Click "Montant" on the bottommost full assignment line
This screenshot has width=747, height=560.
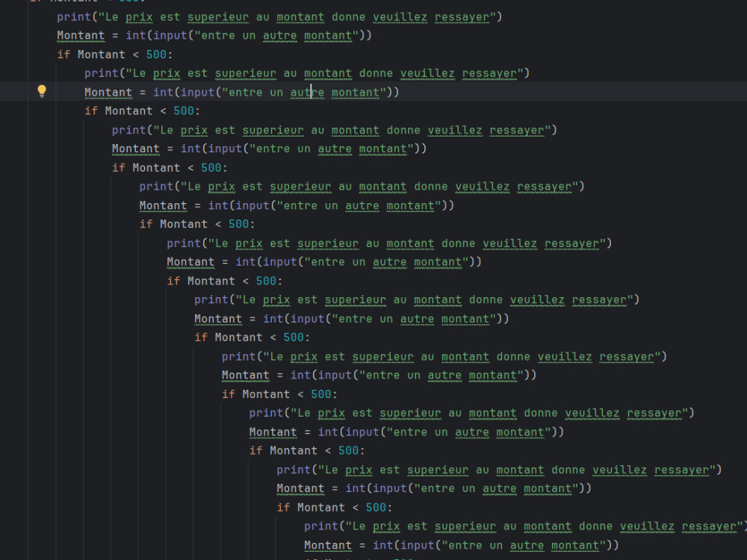328,545
